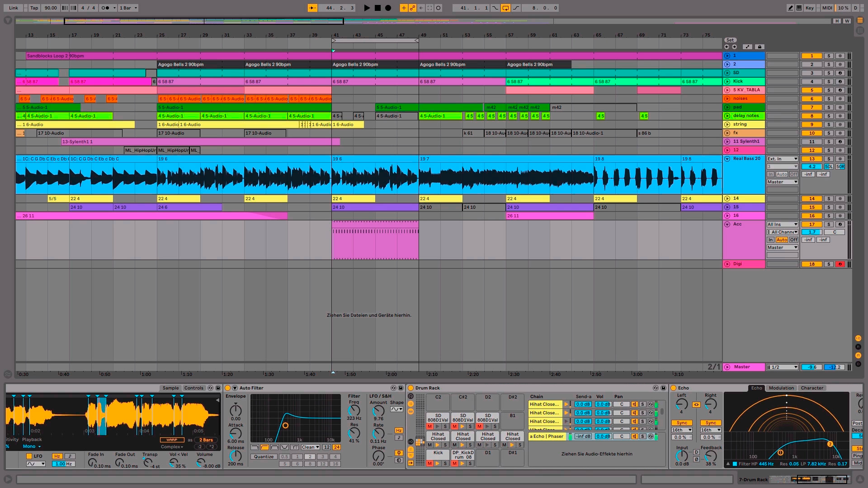
Task: Solo the Kick track
Action: 829,81
